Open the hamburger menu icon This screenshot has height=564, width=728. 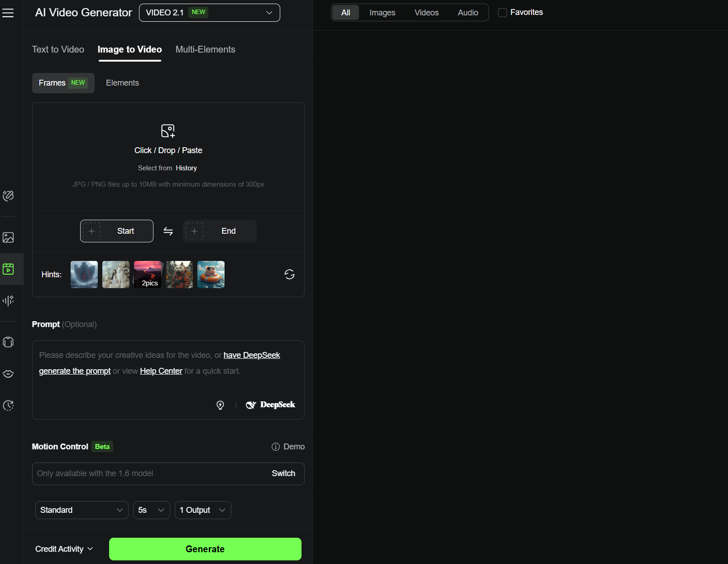pyautogui.click(x=8, y=13)
